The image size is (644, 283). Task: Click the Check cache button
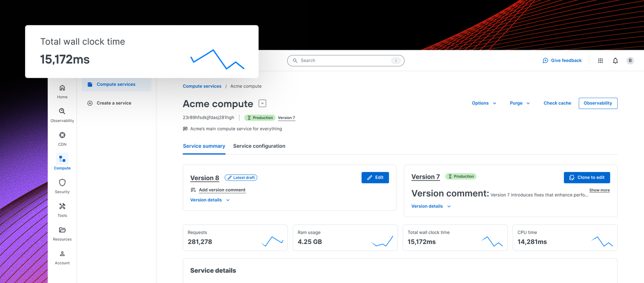tap(557, 103)
